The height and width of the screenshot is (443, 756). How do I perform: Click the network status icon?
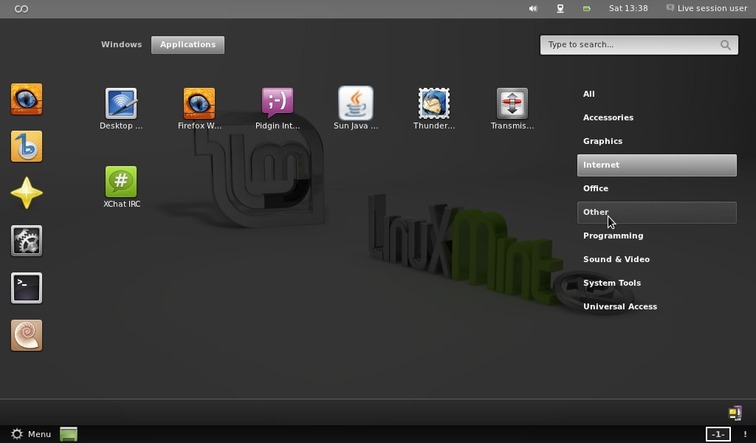[x=560, y=9]
